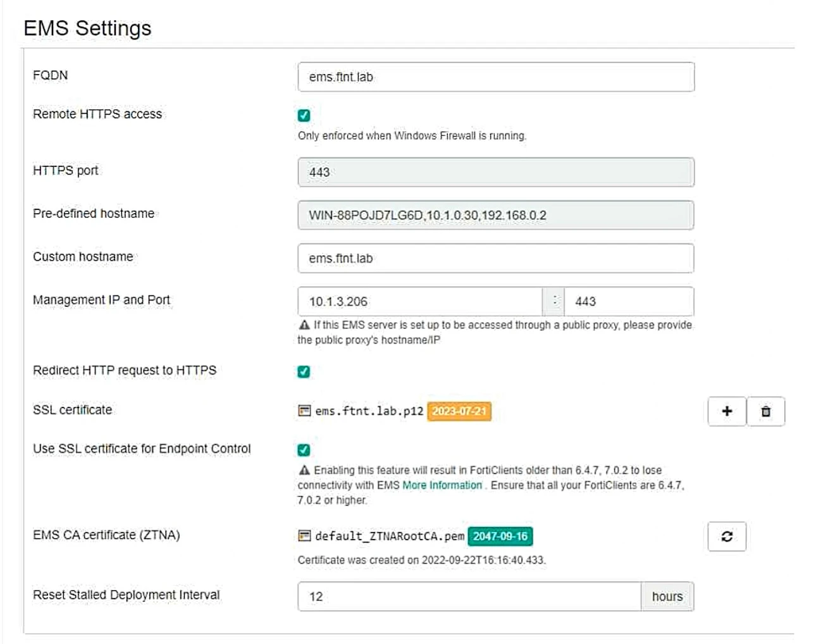This screenshot has height=644, width=816.
Task: Click the orange 2023-07-21 expiry badge
Action: pyautogui.click(x=459, y=411)
